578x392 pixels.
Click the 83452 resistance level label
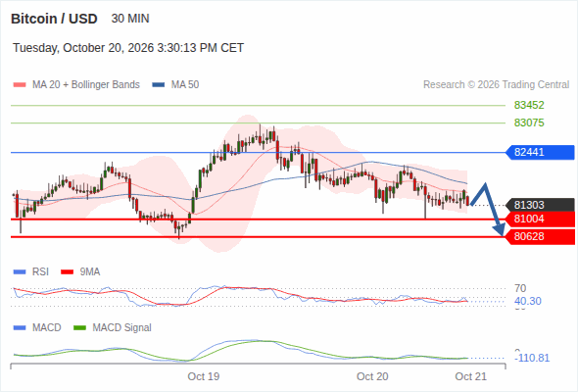click(529, 106)
